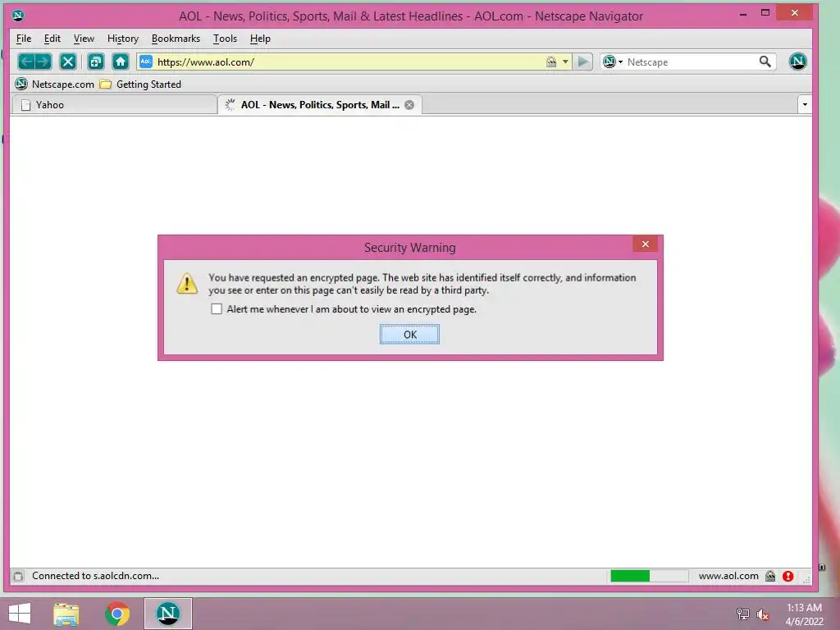Open the Tools menu
This screenshot has height=630, width=840.
pyautogui.click(x=225, y=39)
